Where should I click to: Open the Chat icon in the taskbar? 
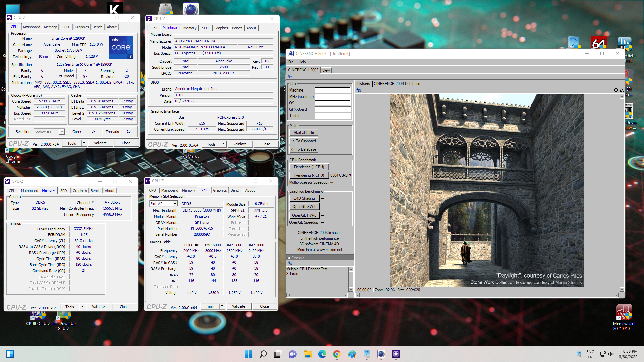pyautogui.click(x=292, y=354)
